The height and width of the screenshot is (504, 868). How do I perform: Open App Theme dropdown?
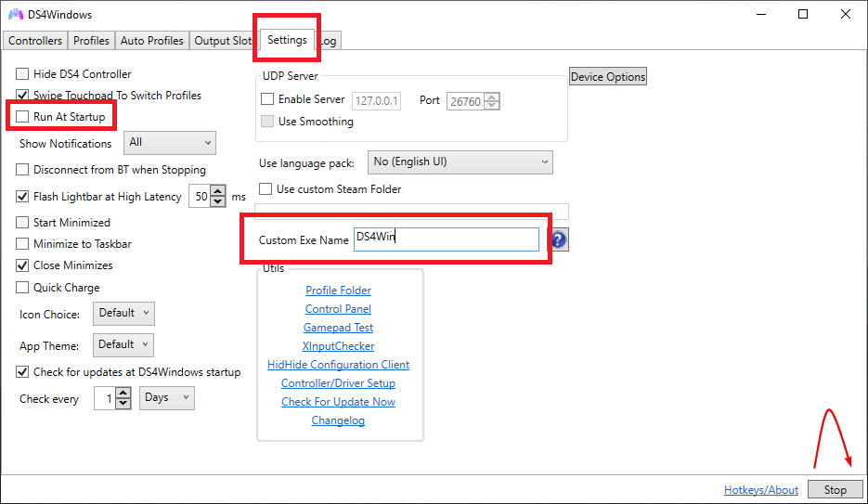[123, 344]
